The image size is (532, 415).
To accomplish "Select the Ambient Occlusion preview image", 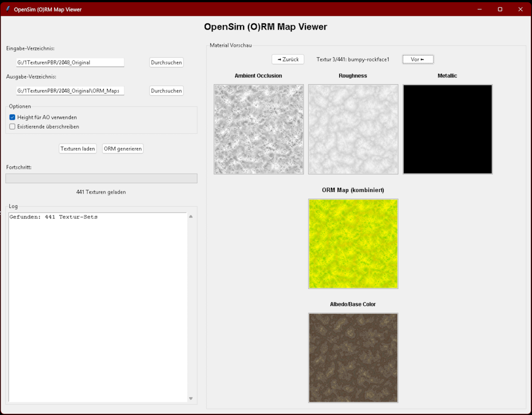I will pos(258,129).
